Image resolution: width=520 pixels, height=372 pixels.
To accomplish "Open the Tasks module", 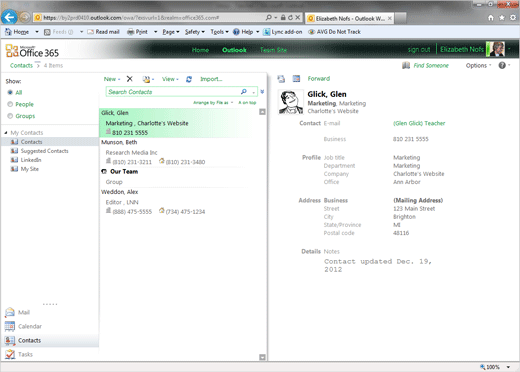I will [19, 354].
